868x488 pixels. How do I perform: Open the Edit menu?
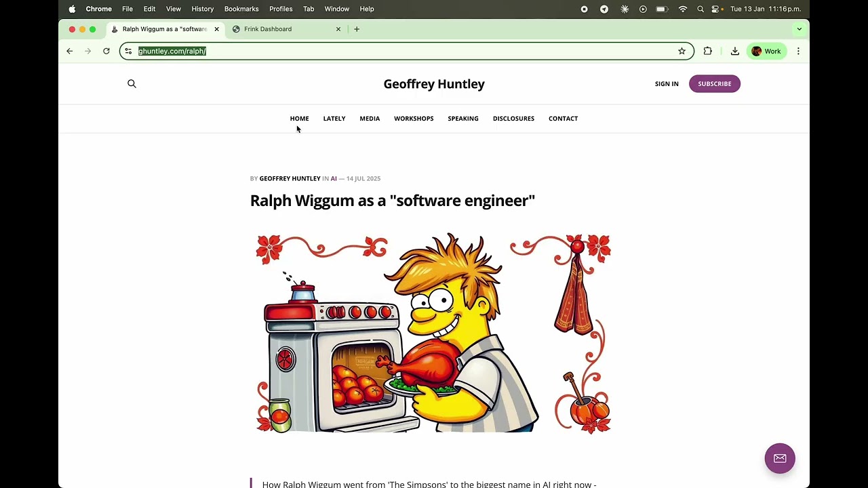coord(149,9)
